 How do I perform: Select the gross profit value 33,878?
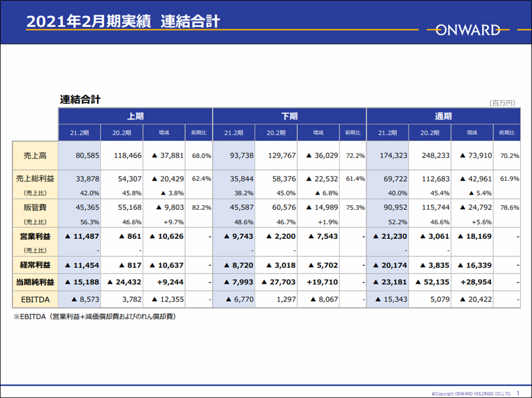point(87,179)
